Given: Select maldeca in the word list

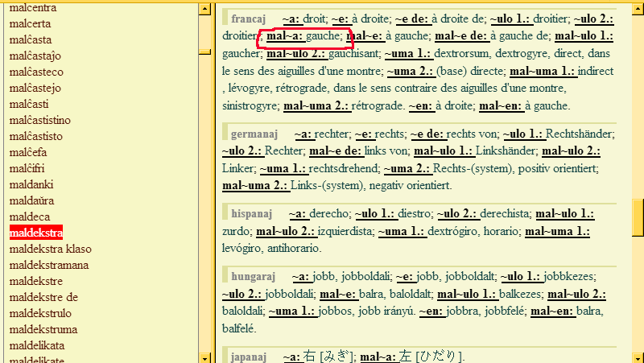Looking at the screenshot, I should pos(30,217).
